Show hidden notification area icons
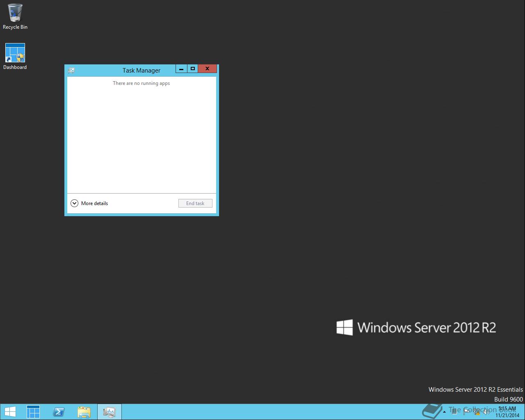The image size is (525, 420). coord(444,412)
